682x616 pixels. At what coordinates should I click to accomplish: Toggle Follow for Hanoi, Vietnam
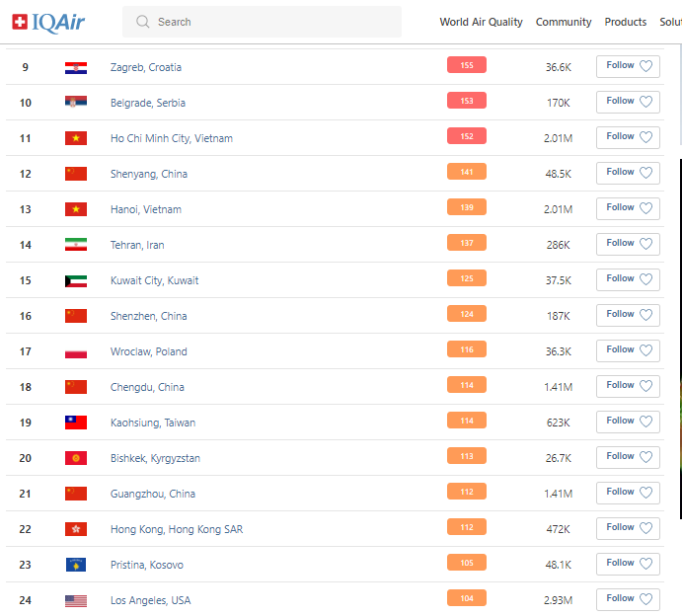coord(628,208)
